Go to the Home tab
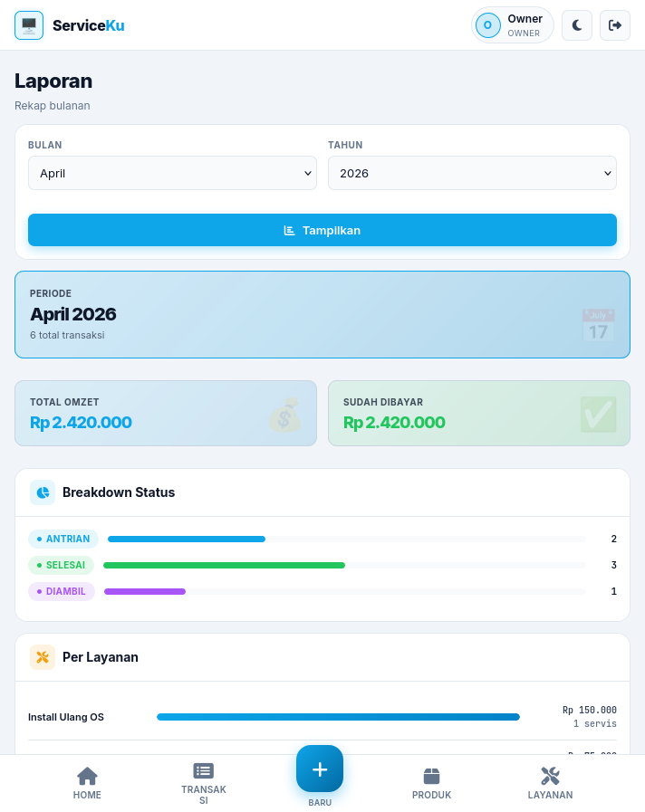The image size is (645, 812). (87, 783)
